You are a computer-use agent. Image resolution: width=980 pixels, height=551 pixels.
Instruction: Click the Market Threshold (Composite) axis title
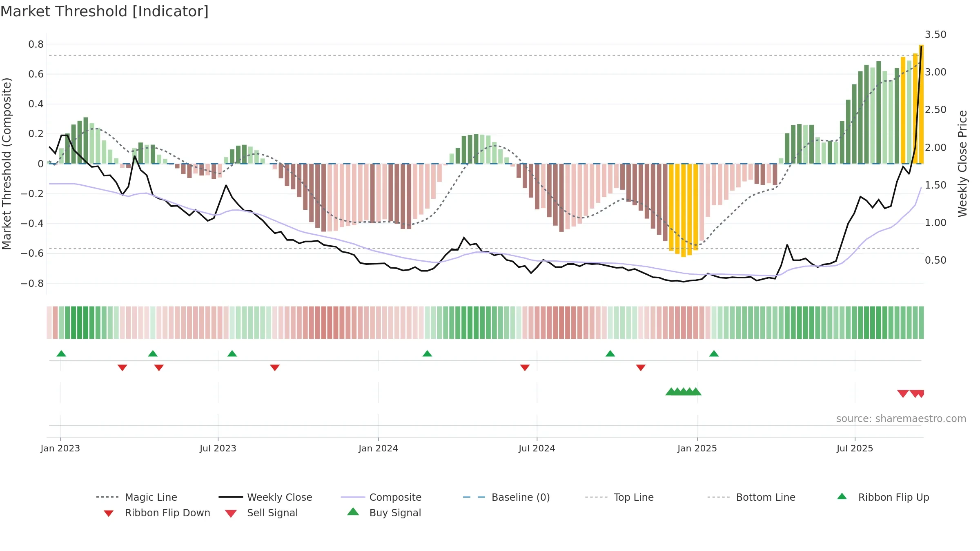click(x=7, y=163)
